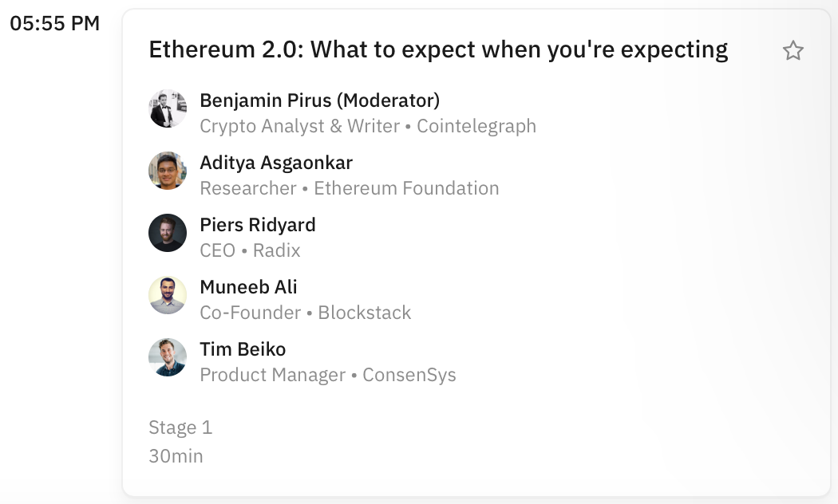Click Tim Beiko's avatar photo

tap(168, 357)
